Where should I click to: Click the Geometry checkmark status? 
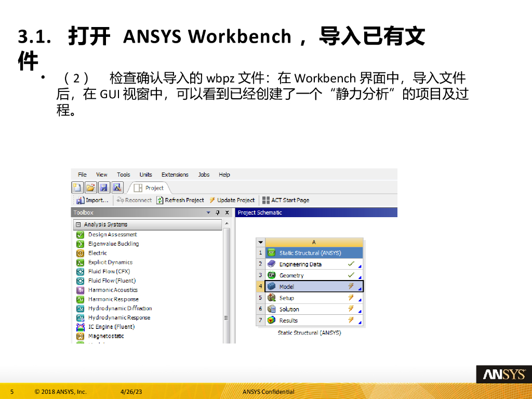351,275
